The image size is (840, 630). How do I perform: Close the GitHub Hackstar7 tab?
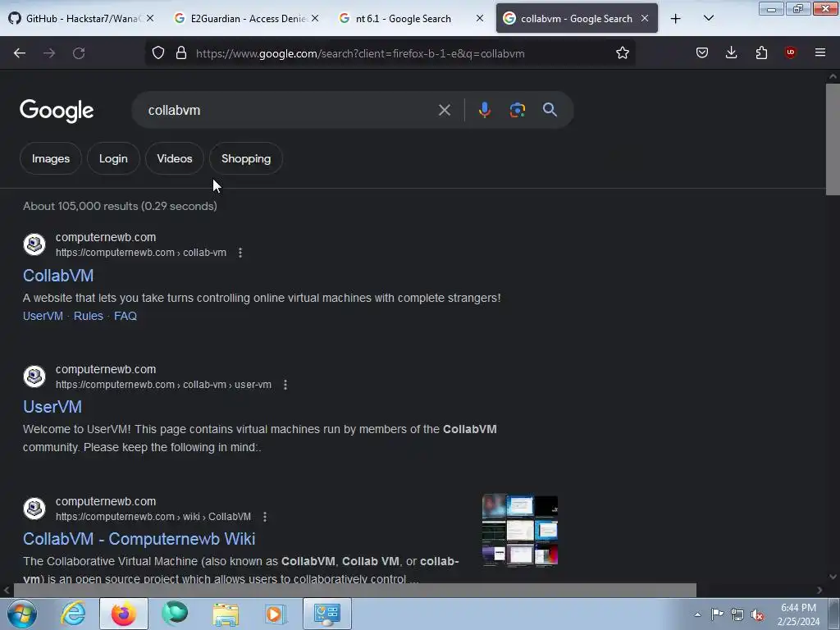(151, 18)
